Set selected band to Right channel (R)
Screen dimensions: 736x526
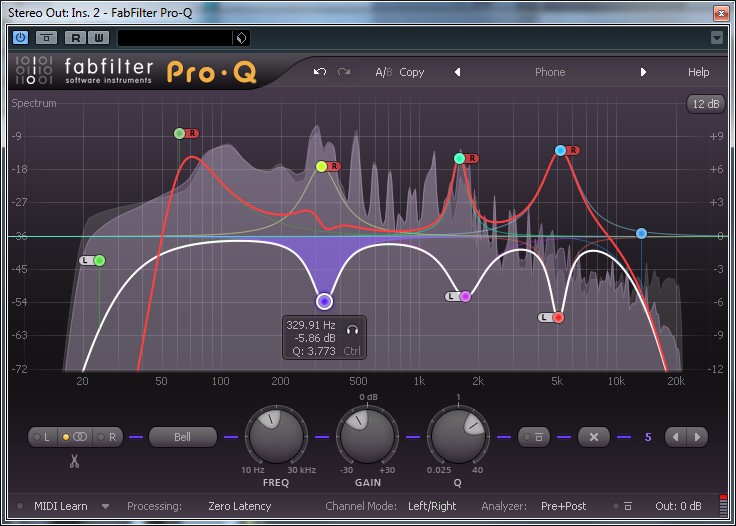tap(107, 437)
